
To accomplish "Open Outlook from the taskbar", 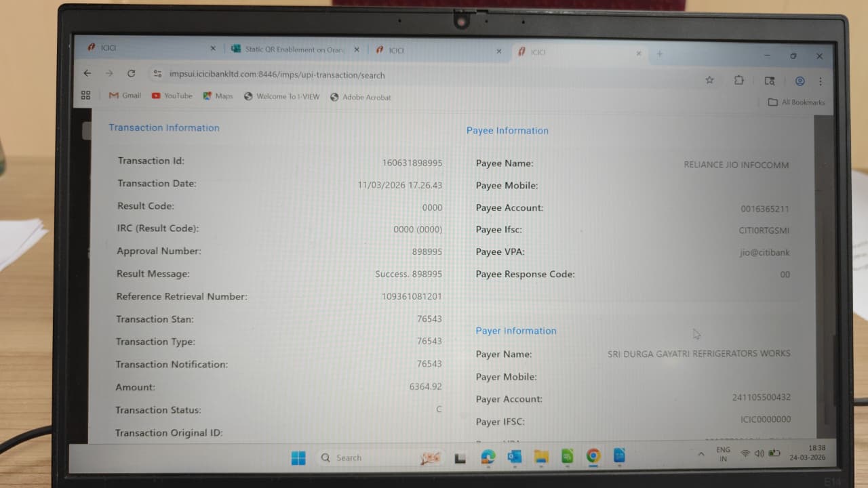I will (515, 457).
